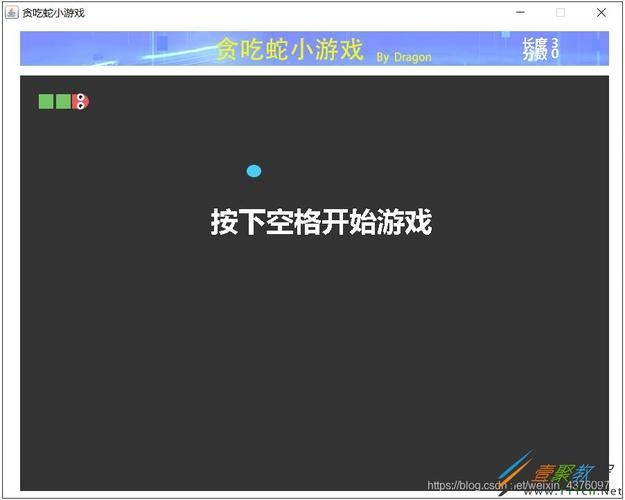Click the blue and orange swoosh watermark logo

pos(516,469)
